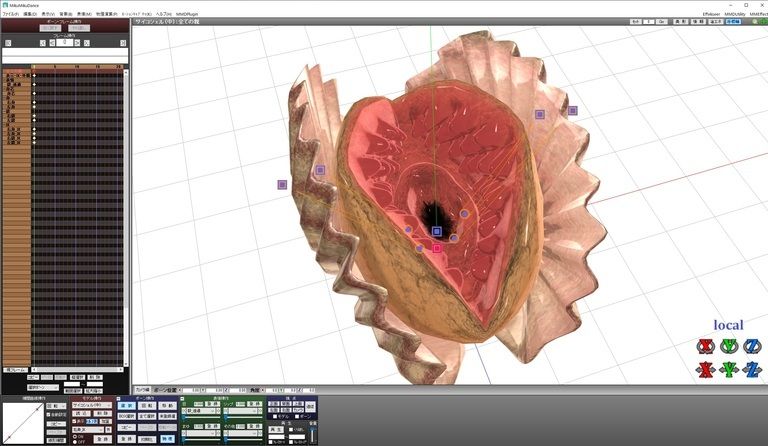Image resolution: width=768 pixels, height=446 pixels.
Task: Toggle the 表示 model display checkbox
Action: click(x=74, y=421)
